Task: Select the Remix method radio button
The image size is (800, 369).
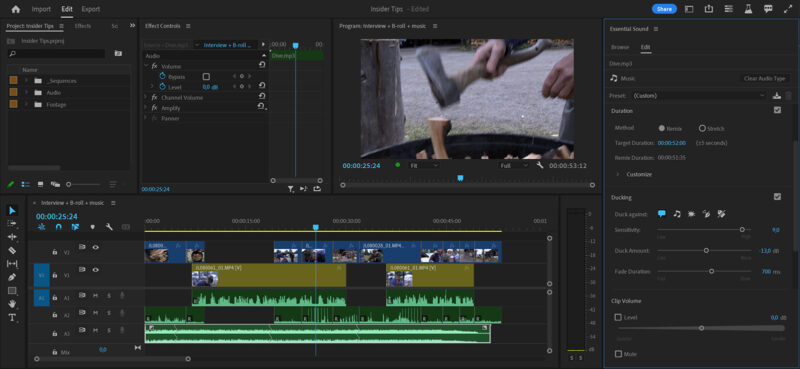Action: (662, 128)
